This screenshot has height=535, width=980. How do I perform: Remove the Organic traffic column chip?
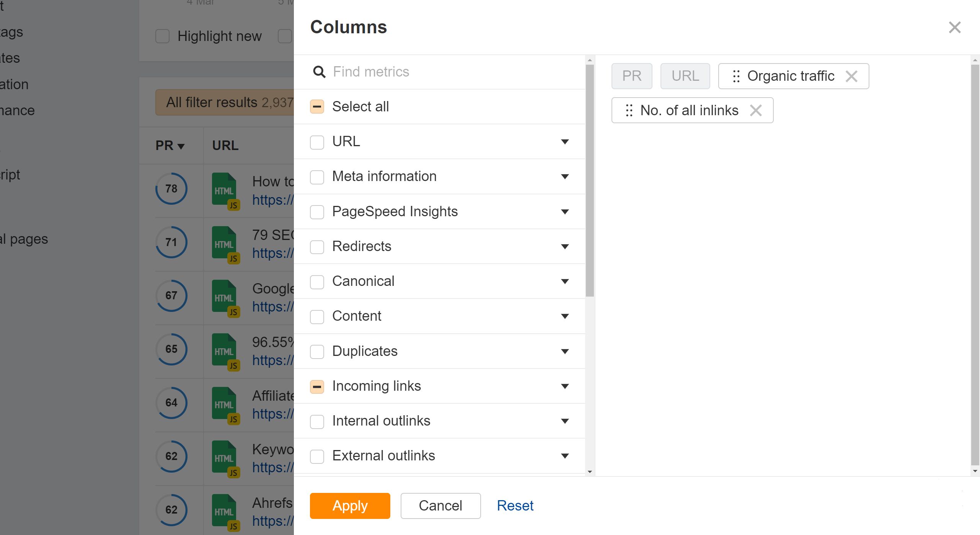coord(852,76)
